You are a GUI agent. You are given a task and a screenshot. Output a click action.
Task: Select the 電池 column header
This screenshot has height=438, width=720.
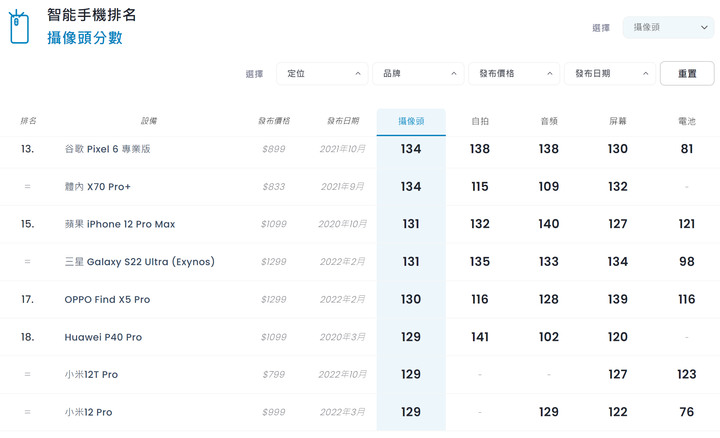(x=686, y=121)
